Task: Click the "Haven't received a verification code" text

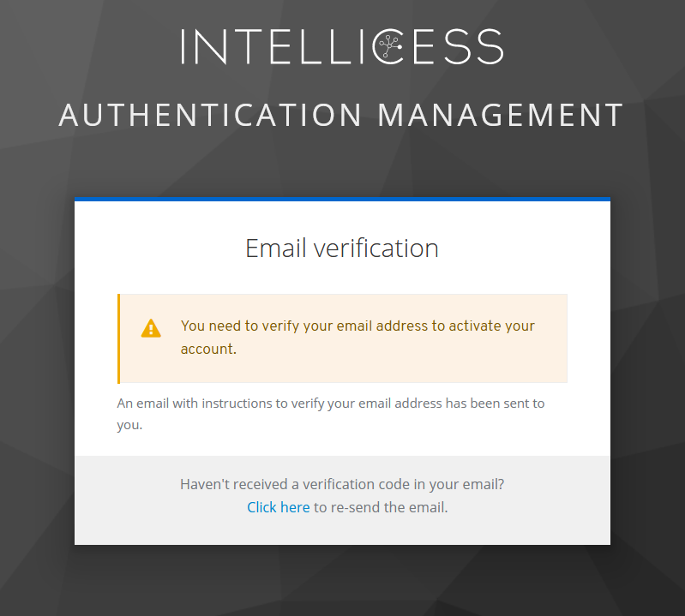Action: coord(342,484)
